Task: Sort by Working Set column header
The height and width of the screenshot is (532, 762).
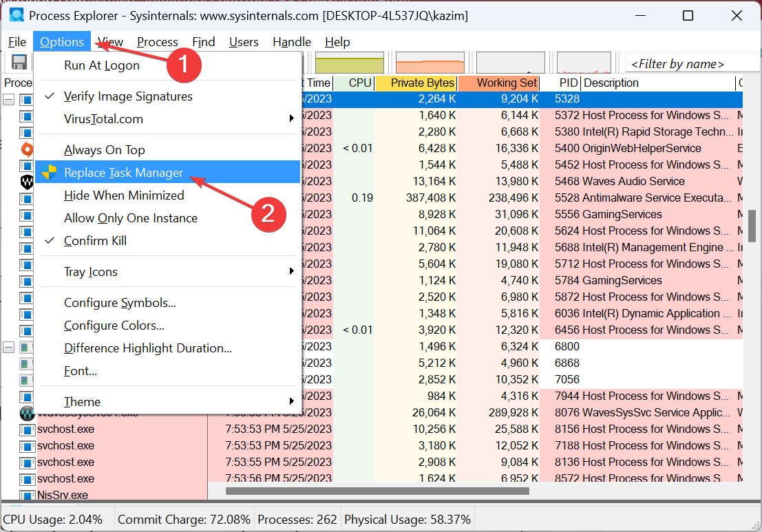Action: click(499, 83)
